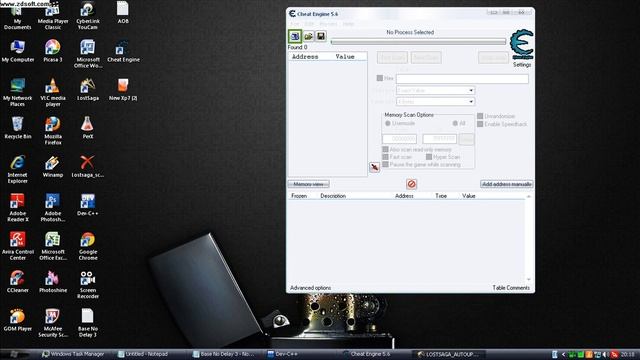Click the First Scan button

tap(392, 58)
